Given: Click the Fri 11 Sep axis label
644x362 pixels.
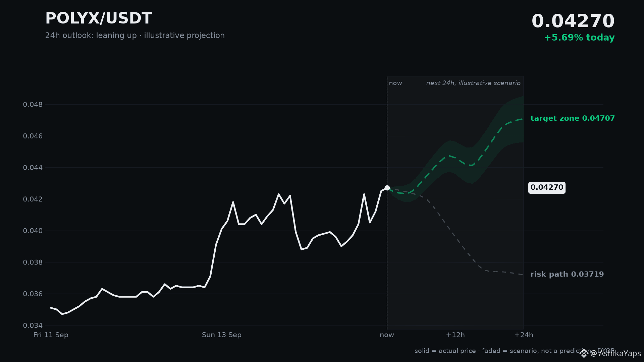Looking at the screenshot, I should click(51, 335).
